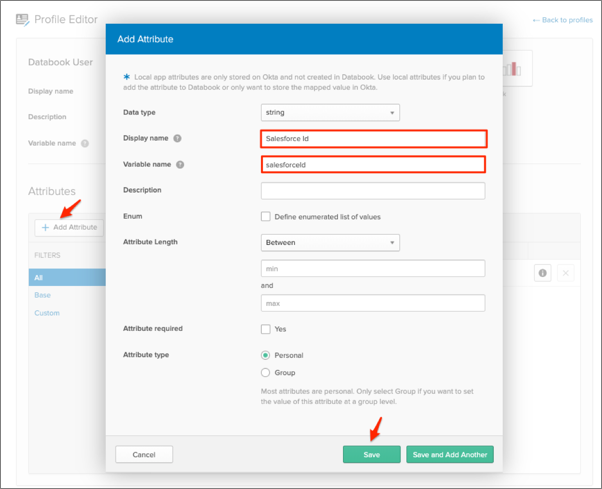Click the background Variable name help icon
This screenshot has height=489, width=602.
[84, 143]
